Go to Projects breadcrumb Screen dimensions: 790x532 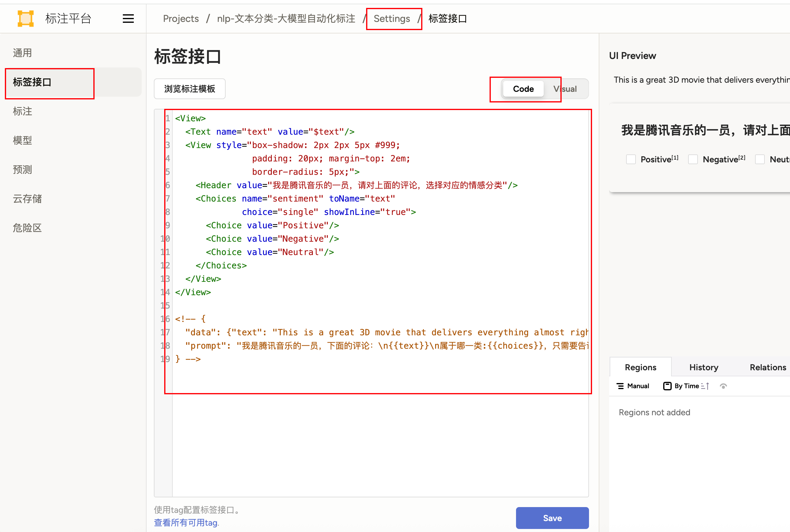point(181,19)
